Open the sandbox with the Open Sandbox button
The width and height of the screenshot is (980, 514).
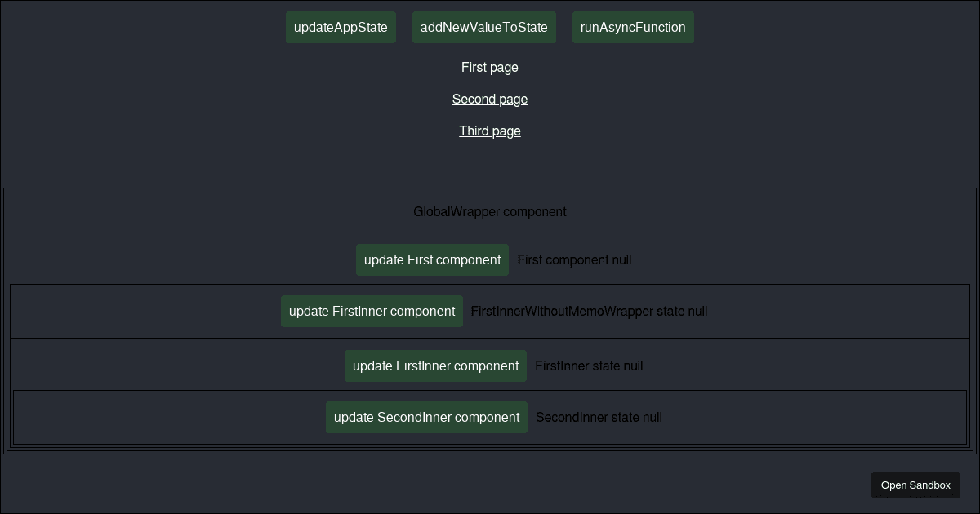pos(915,485)
